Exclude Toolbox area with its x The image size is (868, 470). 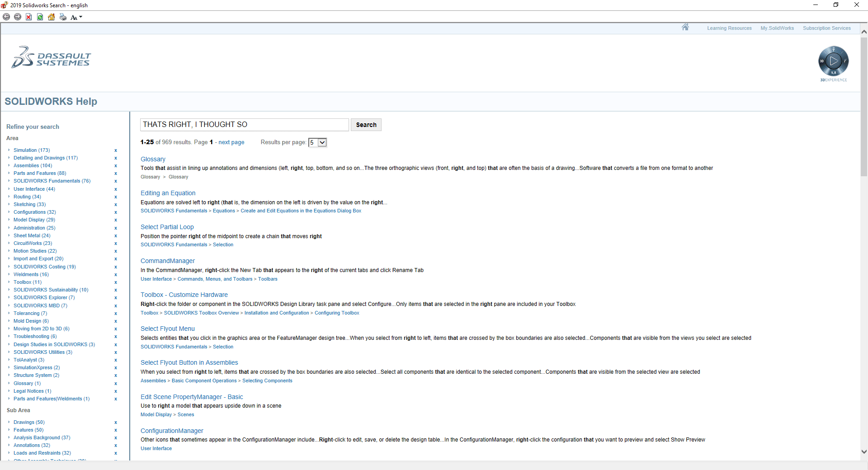point(116,282)
